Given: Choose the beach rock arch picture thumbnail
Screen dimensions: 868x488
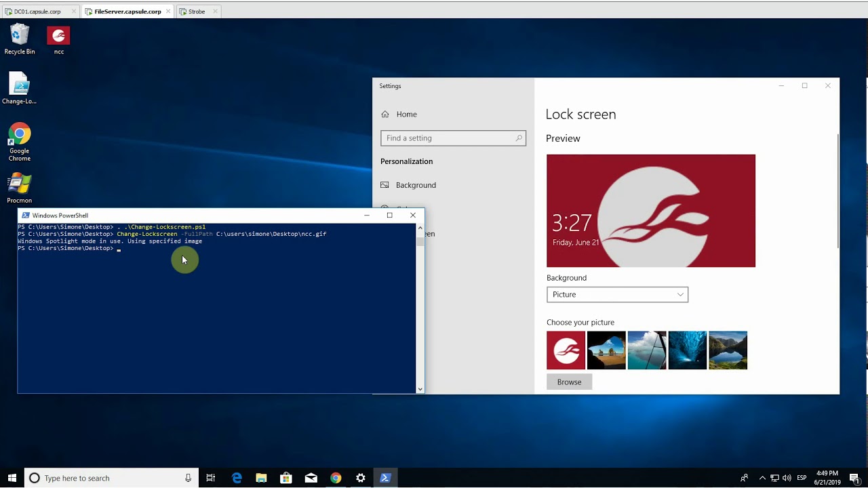Looking at the screenshot, I should (x=606, y=350).
